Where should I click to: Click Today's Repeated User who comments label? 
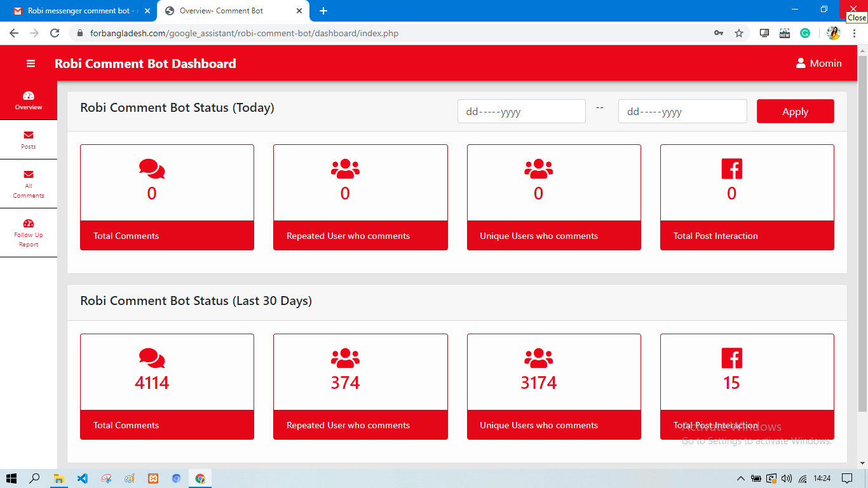(x=348, y=236)
